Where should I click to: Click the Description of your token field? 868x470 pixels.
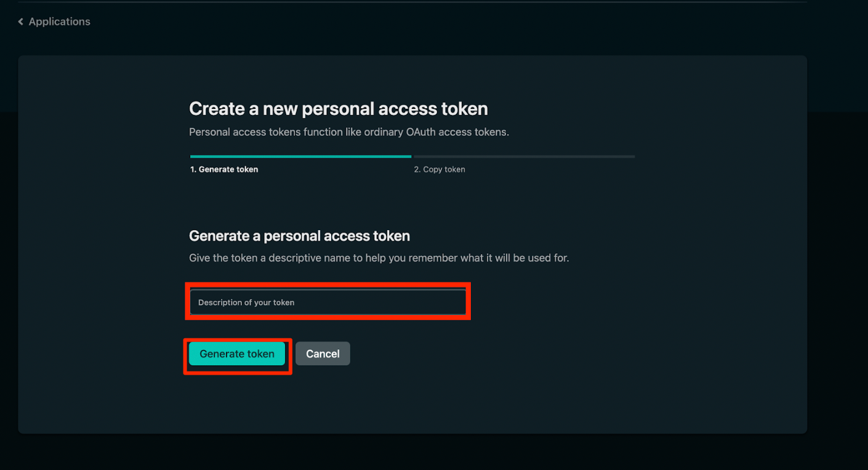pyautogui.click(x=328, y=302)
